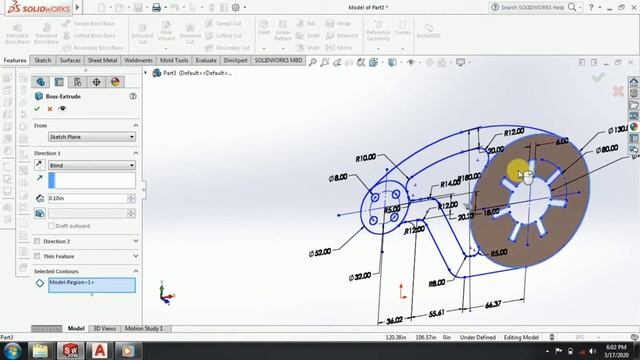
Task: Enable Direction 2 checkbox
Action: (37, 241)
